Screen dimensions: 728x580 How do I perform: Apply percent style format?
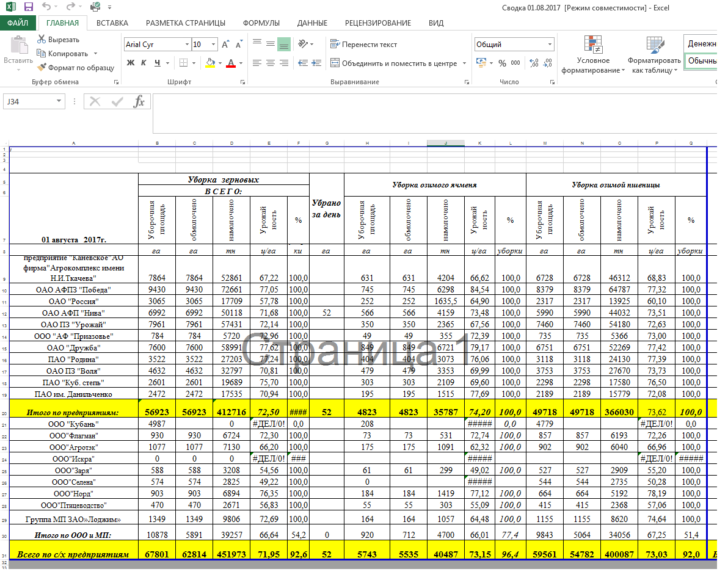503,63
